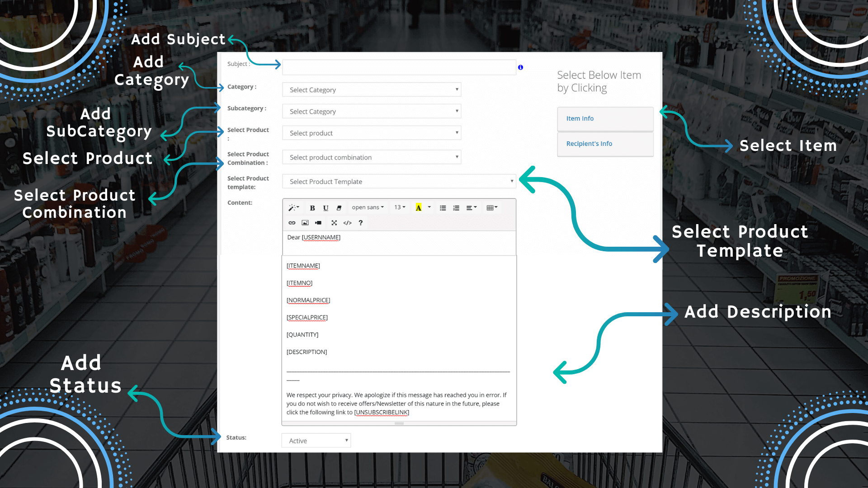
Task: Select the Item Info panel
Action: tap(605, 119)
